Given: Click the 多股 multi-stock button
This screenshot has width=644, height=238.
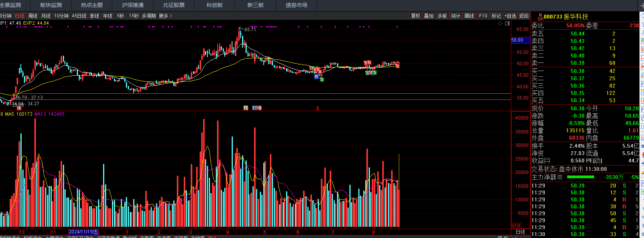Looking at the screenshot, I should (x=442, y=16).
